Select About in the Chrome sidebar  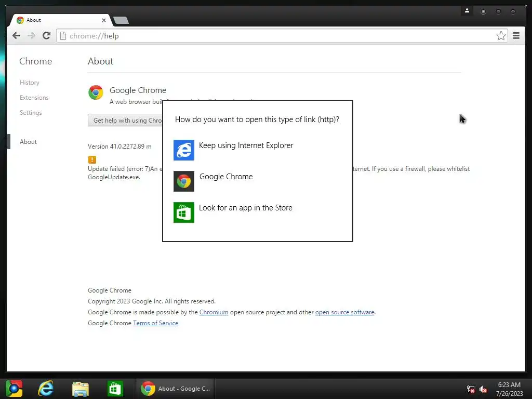coord(28,142)
